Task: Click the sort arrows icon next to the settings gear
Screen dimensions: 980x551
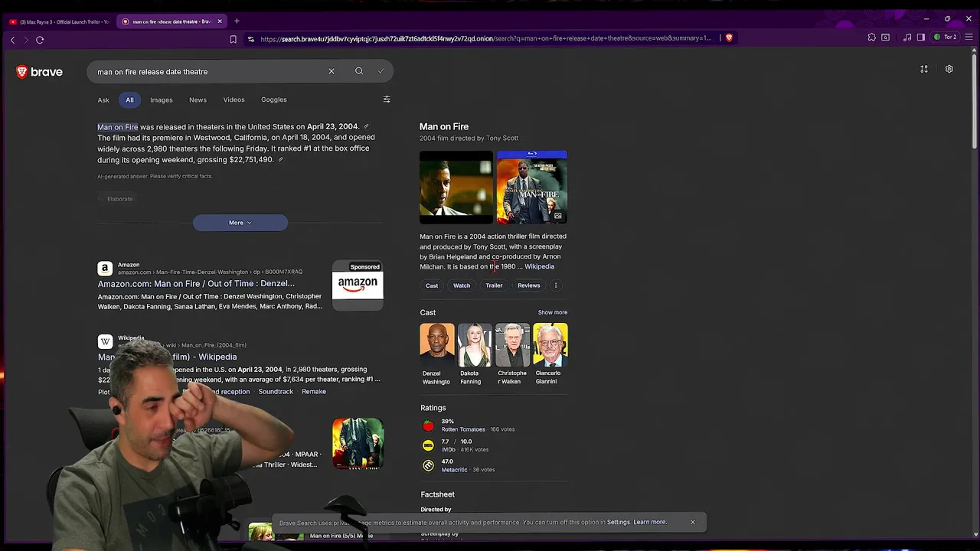Action: click(x=924, y=69)
